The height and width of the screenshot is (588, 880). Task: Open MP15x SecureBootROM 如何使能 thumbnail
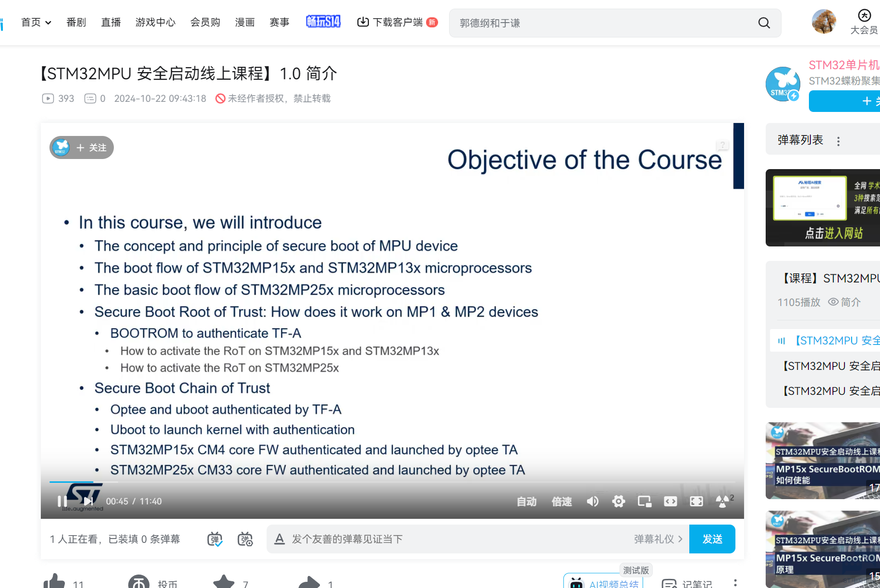point(823,461)
